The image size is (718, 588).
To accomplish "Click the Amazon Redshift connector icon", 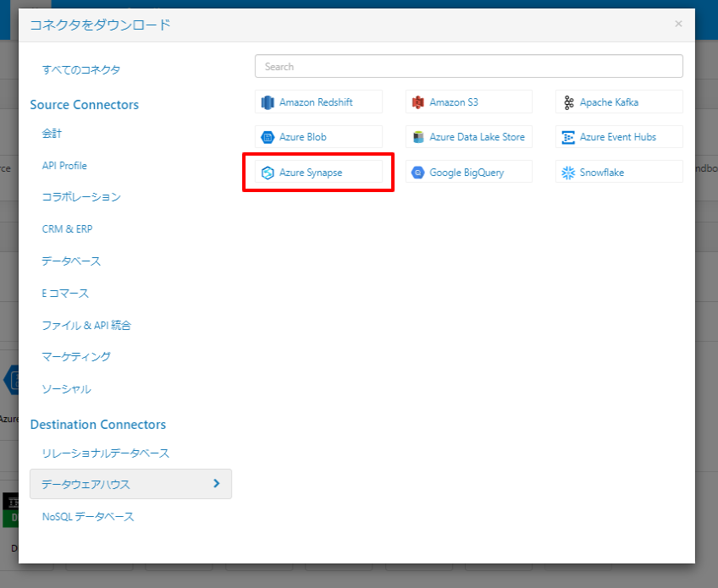I will (268, 102).
